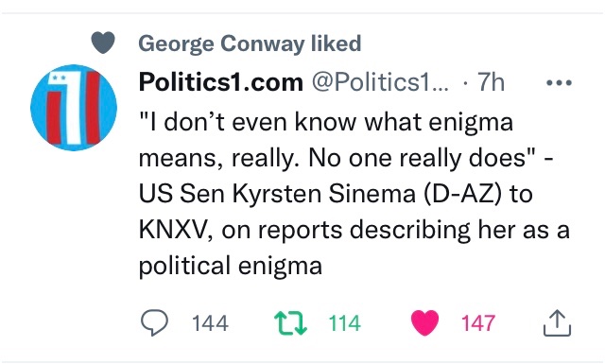Click the text mentioning Kyrsten Sinema
The width and height of the screenshot is (605, 364).
[324, 194]
